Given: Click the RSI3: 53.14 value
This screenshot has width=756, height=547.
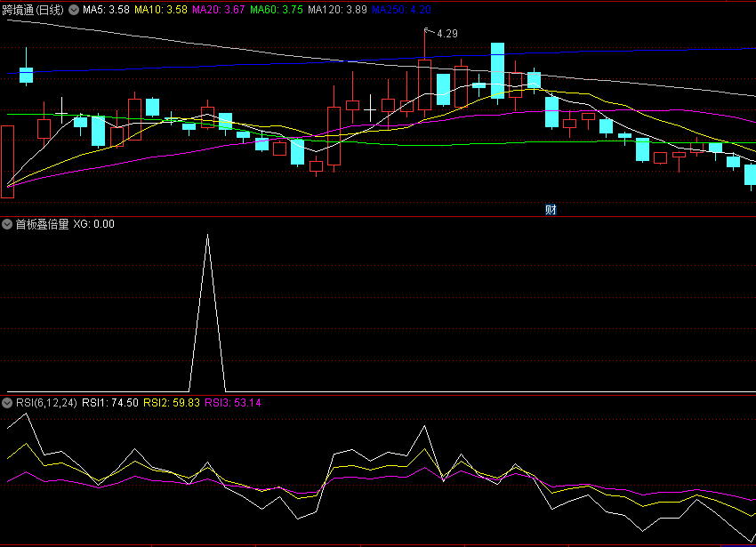Looking at the screenshot, I should [233, 403].
